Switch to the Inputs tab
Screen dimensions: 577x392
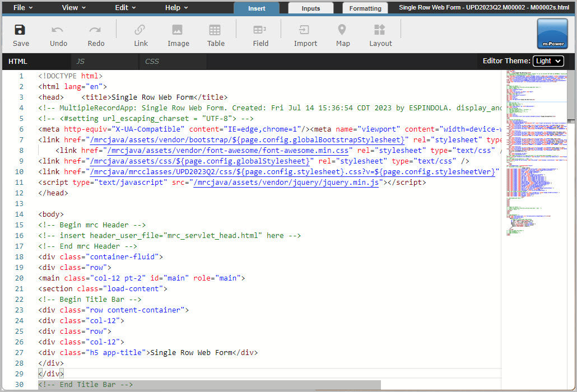click(311, 8)
